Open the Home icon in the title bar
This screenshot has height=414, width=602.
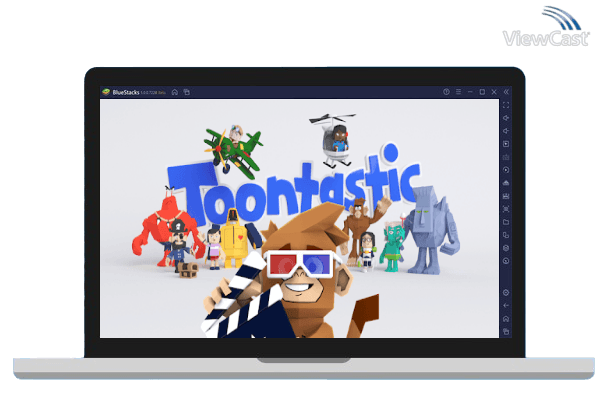pos(175,92)
